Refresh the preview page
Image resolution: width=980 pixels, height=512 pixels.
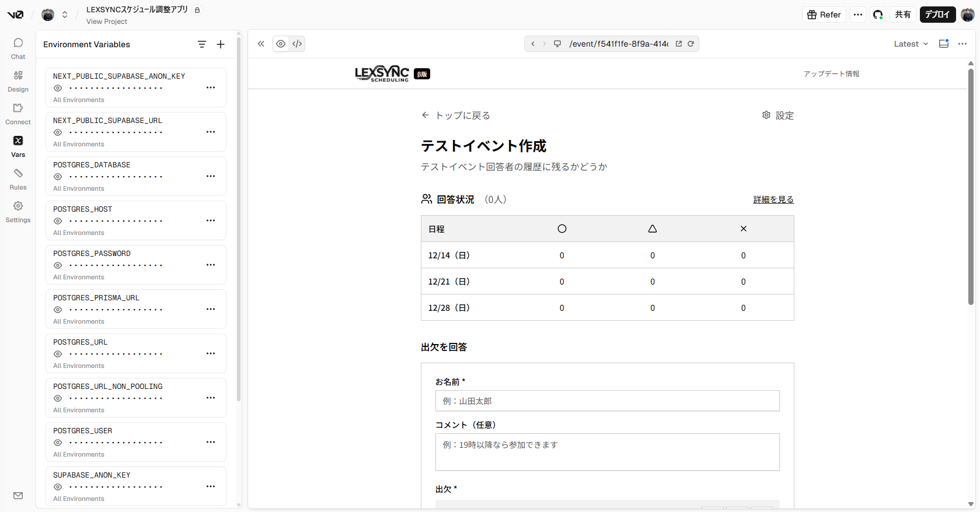[690, 44]
